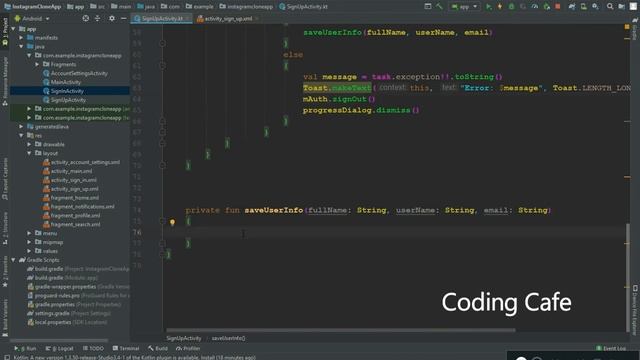Click the Sync Project with Gradle Files icon
The height and width of the screenshot is (360, 640).
(x=572, y=7)
